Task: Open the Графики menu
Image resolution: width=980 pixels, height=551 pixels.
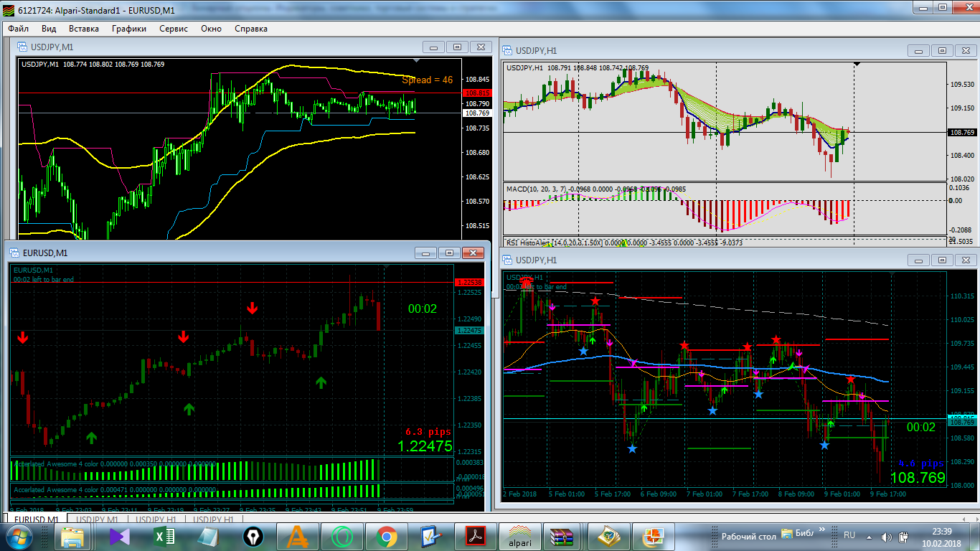Action: point(129,29)
